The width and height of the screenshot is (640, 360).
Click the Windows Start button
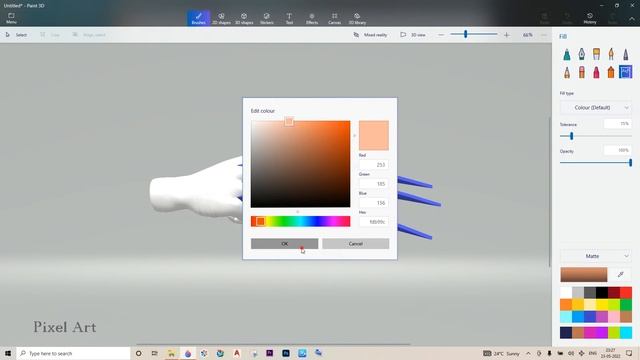(x=8, y=353)
